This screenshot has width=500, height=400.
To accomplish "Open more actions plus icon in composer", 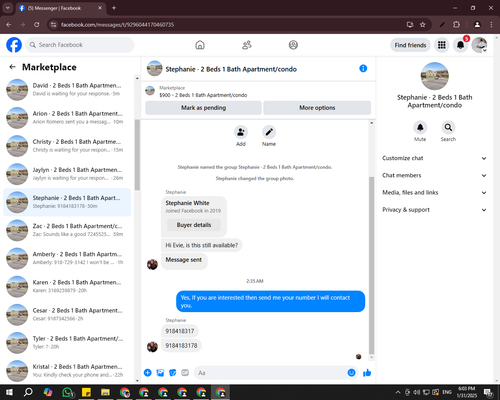I will click(148, 373).
